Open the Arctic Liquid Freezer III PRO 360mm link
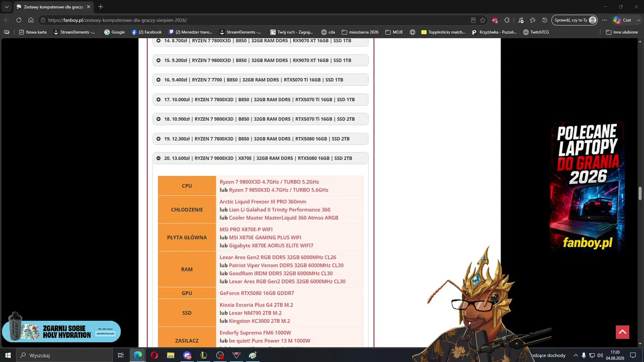The image size is (644, 362). 263,202
